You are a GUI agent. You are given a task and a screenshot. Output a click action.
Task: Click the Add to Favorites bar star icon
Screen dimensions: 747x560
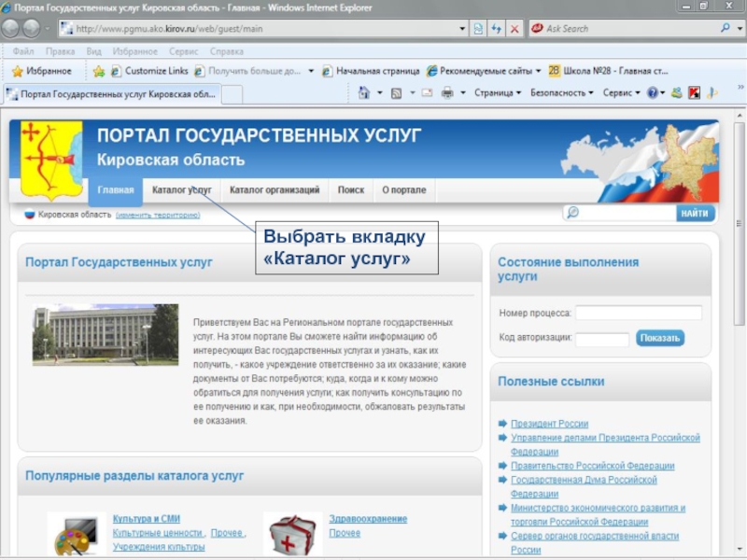(x=99, y=72)
